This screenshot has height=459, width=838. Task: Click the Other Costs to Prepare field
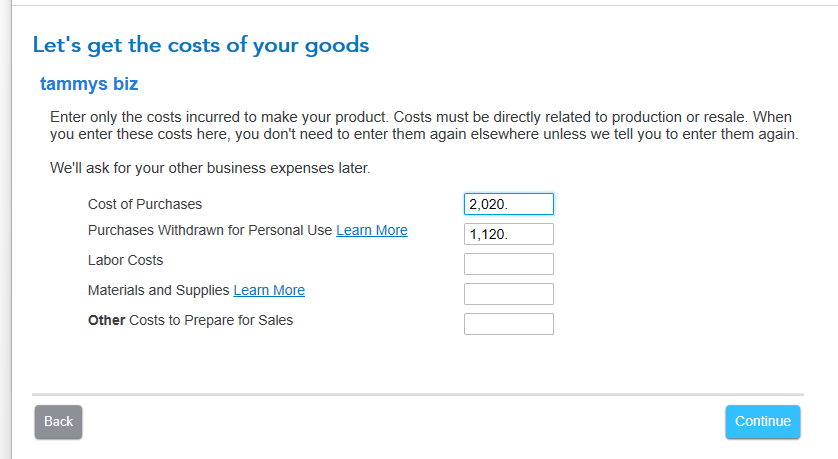pyautogui.click(x=508, y=324)
